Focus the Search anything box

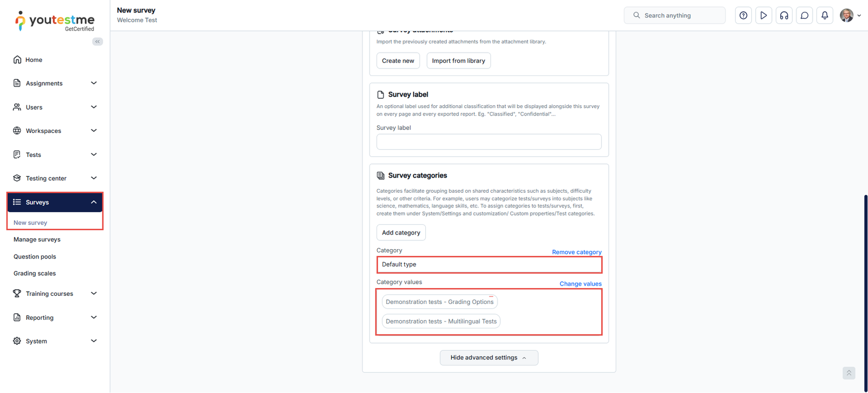[x=674, y=16]
